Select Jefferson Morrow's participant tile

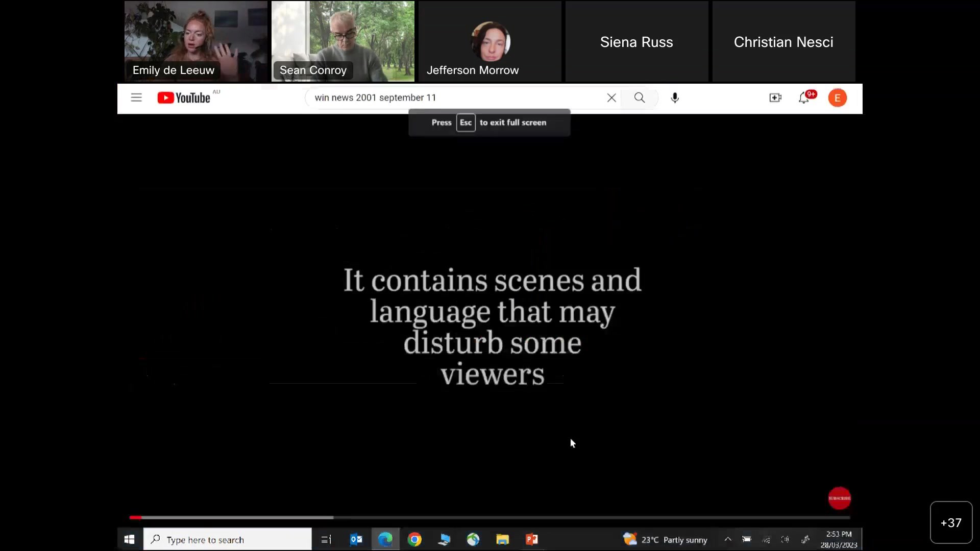[490, 41]
